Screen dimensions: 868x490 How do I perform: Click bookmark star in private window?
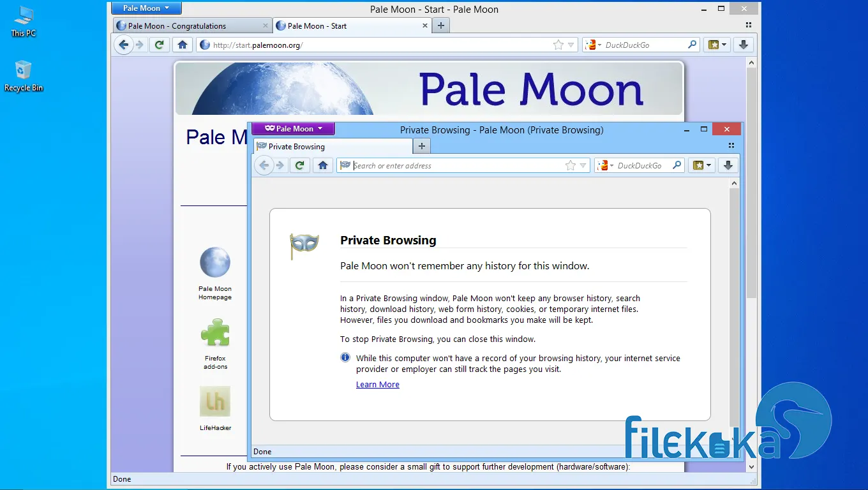[571, 165]
